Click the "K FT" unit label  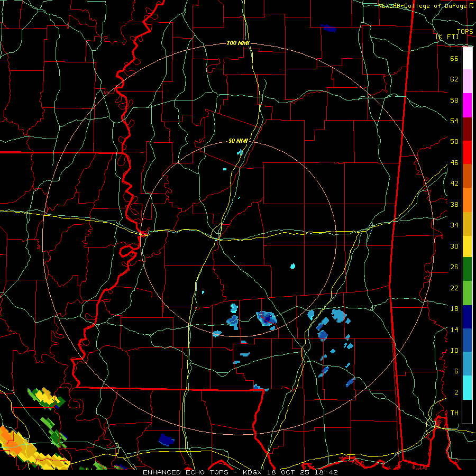[447, 36]
